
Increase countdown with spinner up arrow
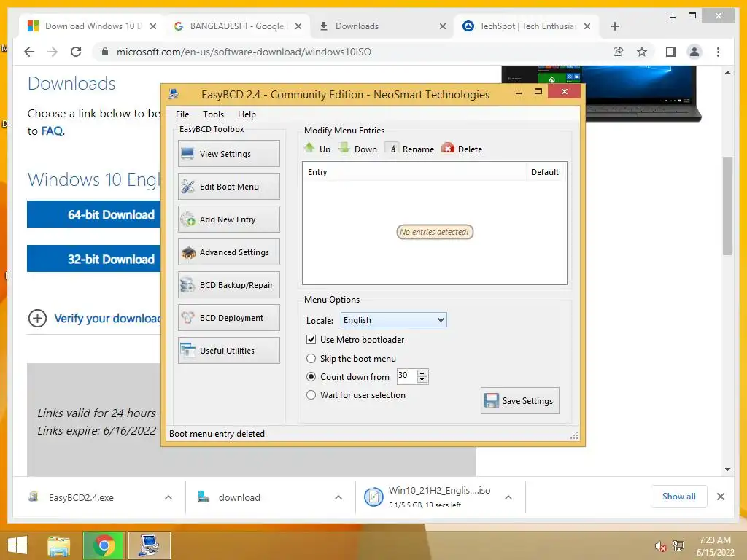pos(422,373)
